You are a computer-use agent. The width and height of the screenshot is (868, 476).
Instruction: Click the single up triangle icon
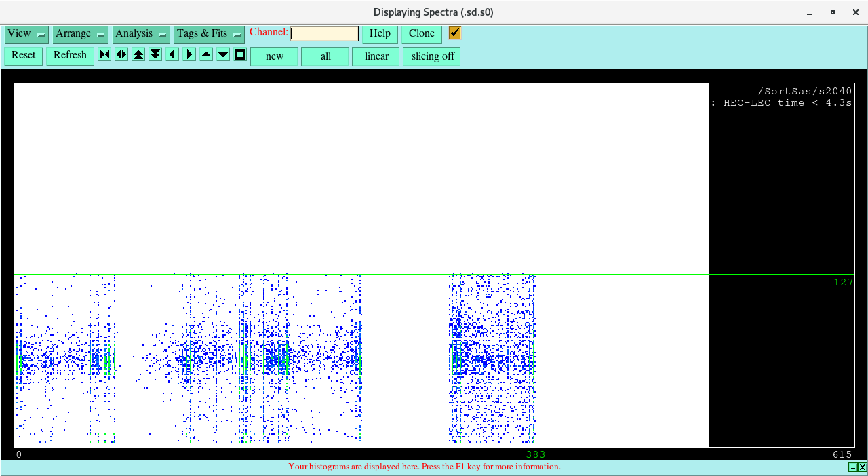206,55
